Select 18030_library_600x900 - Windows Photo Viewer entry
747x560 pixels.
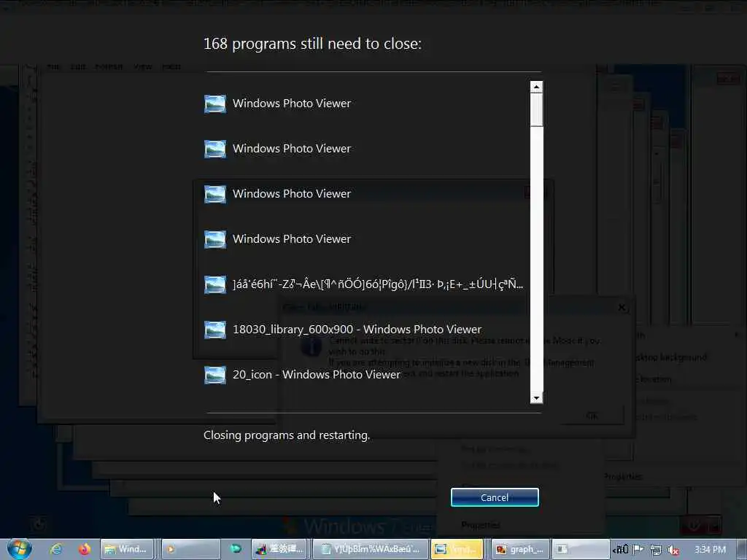[357, 329]
